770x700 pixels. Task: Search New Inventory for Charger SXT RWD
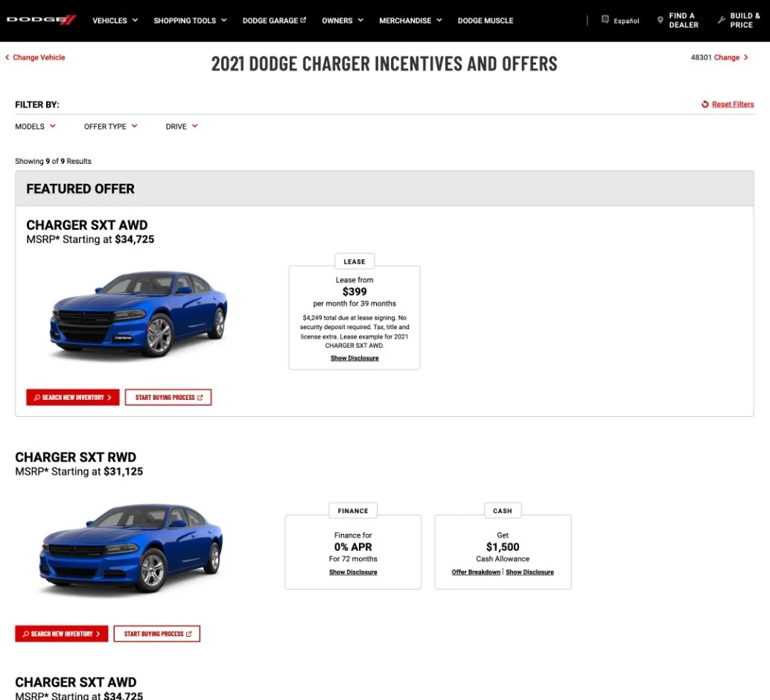(61, 634)
